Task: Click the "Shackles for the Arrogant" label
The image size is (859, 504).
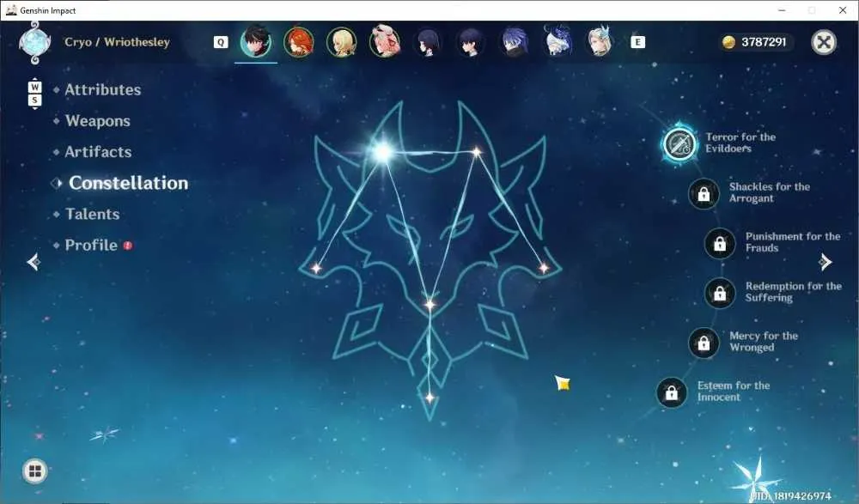Action: coord(769,192)
